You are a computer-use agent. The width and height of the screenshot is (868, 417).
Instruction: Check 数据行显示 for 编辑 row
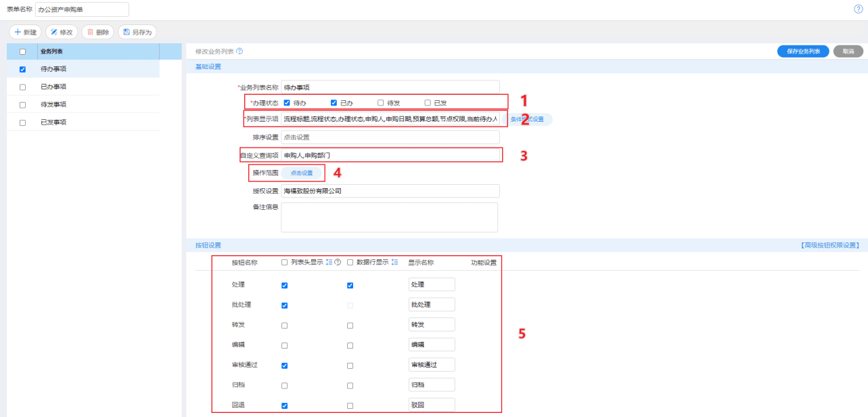[350, 345]
